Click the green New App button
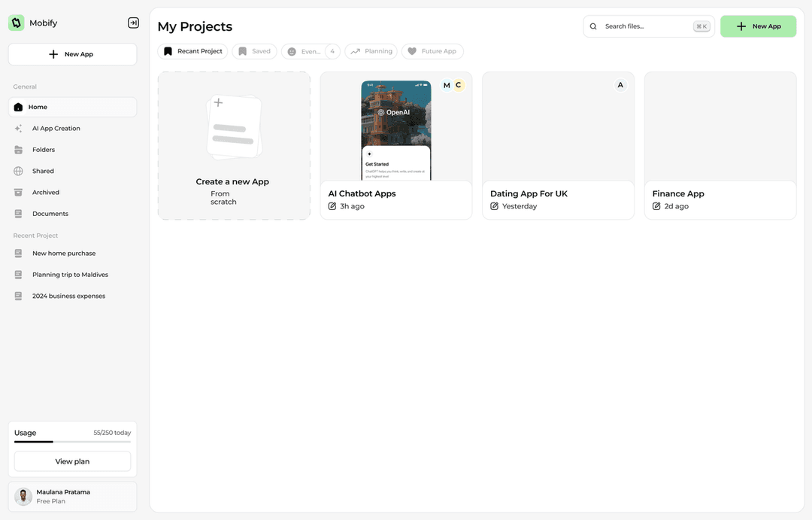 click(758, 26)
